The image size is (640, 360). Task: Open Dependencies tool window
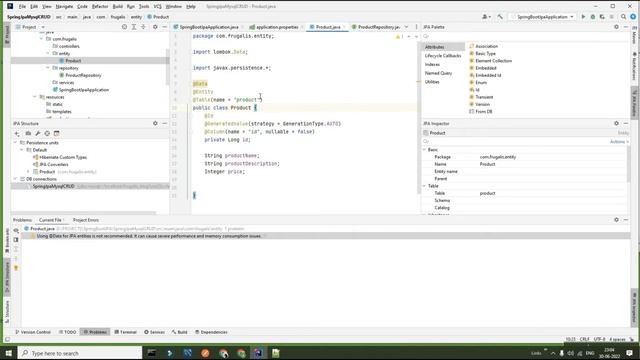tap(211, 332)
